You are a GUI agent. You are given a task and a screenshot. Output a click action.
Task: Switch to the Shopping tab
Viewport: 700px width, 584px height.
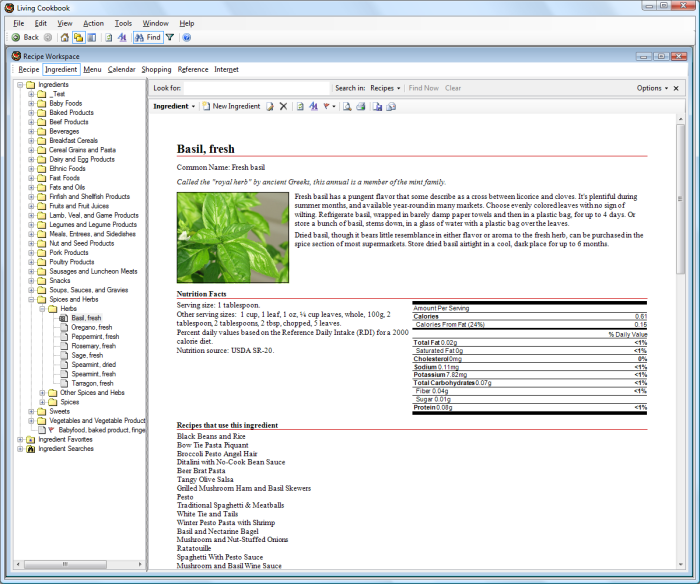click(x=156, y=69)
